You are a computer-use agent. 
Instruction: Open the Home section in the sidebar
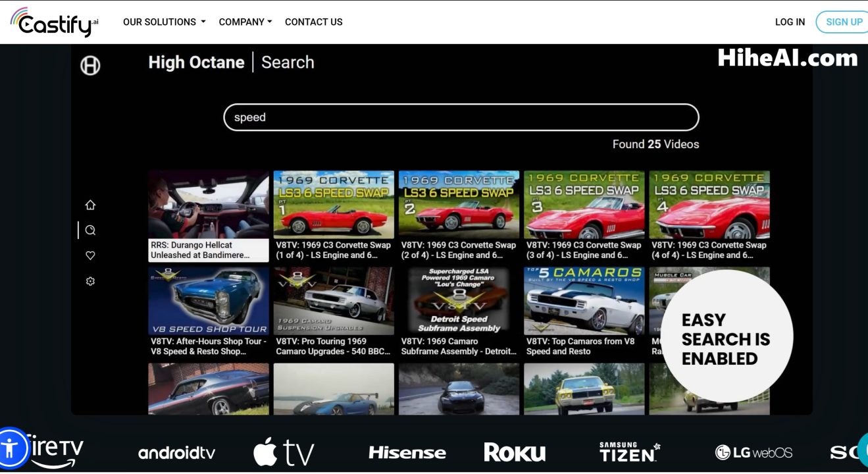90,205
